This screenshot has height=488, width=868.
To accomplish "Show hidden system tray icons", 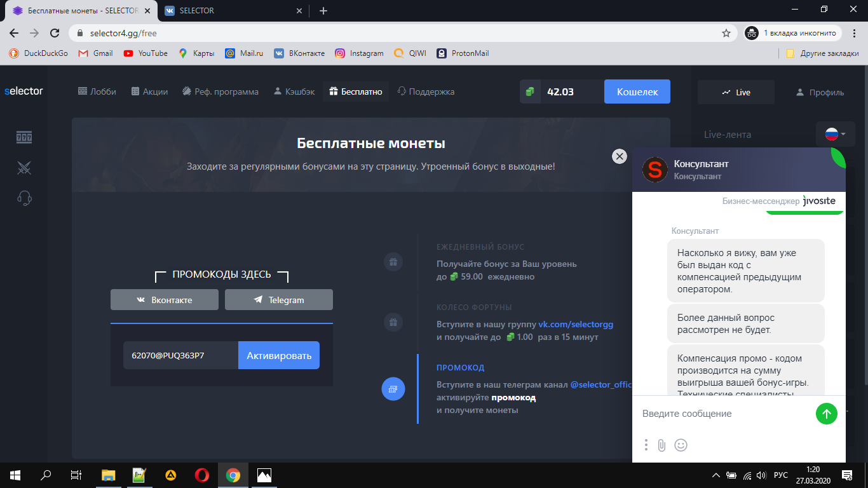I will [716, 475].
